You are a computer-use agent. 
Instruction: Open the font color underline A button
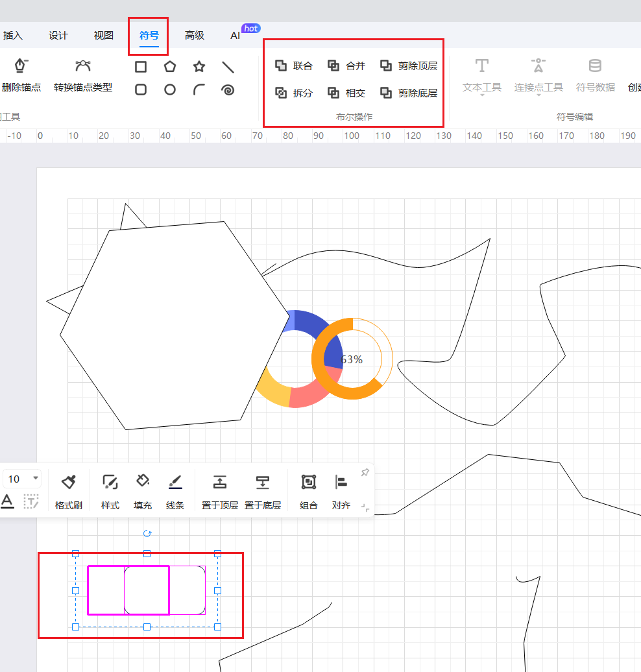pos(8,501)
